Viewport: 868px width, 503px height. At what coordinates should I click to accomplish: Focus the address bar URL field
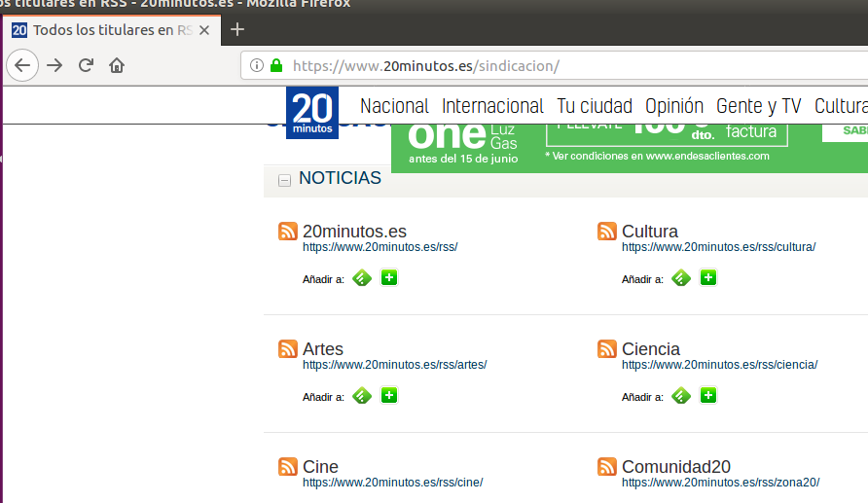click(554, 66)
